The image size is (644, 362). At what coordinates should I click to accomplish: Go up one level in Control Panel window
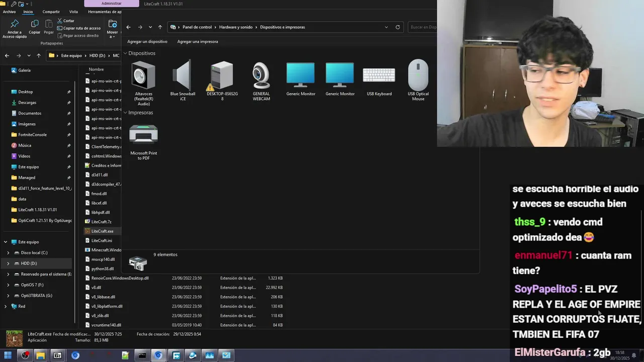(x=160, y=27)
